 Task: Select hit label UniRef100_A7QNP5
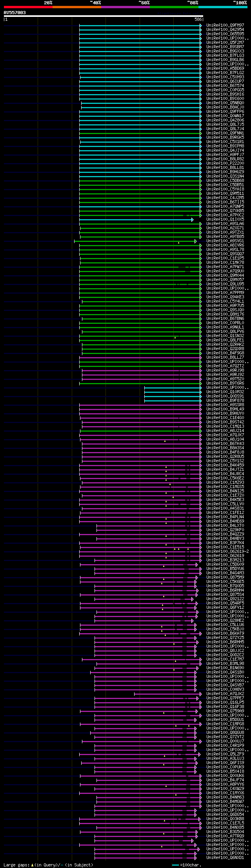(x=225, y=206)
